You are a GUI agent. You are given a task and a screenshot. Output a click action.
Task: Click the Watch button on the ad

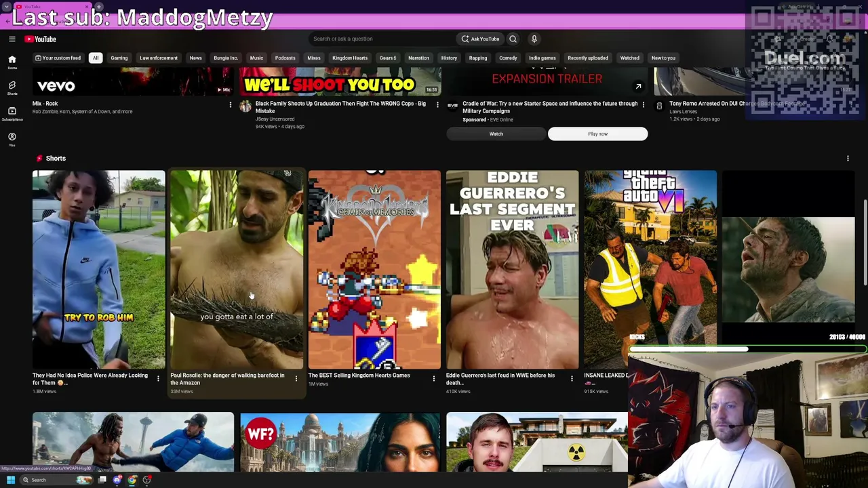496,134
